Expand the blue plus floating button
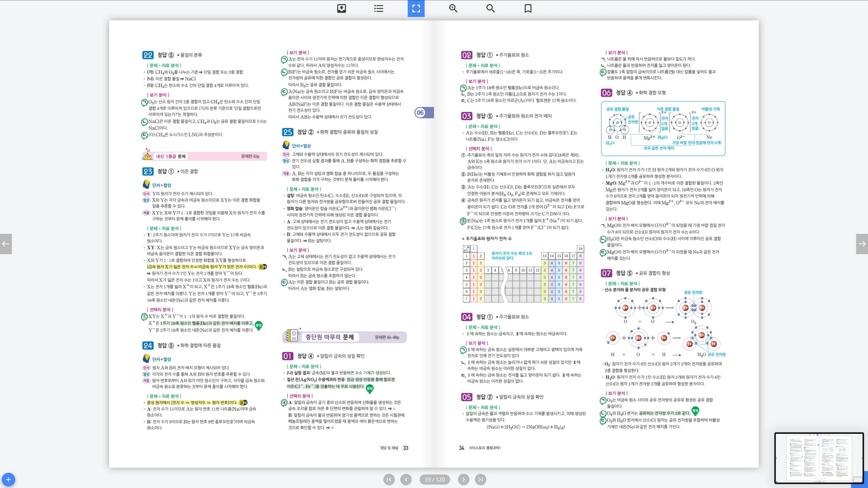868x488 pixels. tap(8, 479)
